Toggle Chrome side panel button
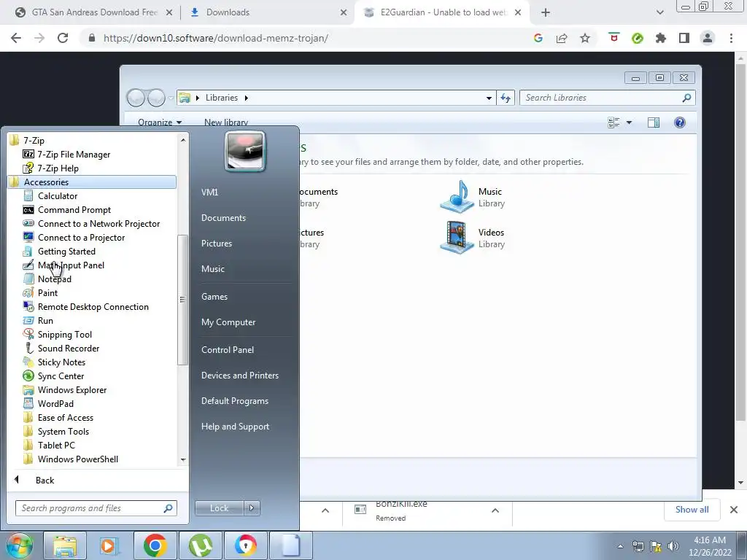This screenshot has height=560, width=747. (x=684, y=38)
